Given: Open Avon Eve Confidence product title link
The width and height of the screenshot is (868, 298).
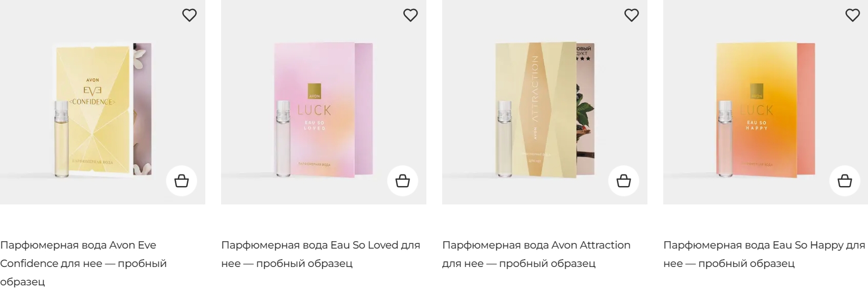Looking at the screenshot, I should click(83, 263).
